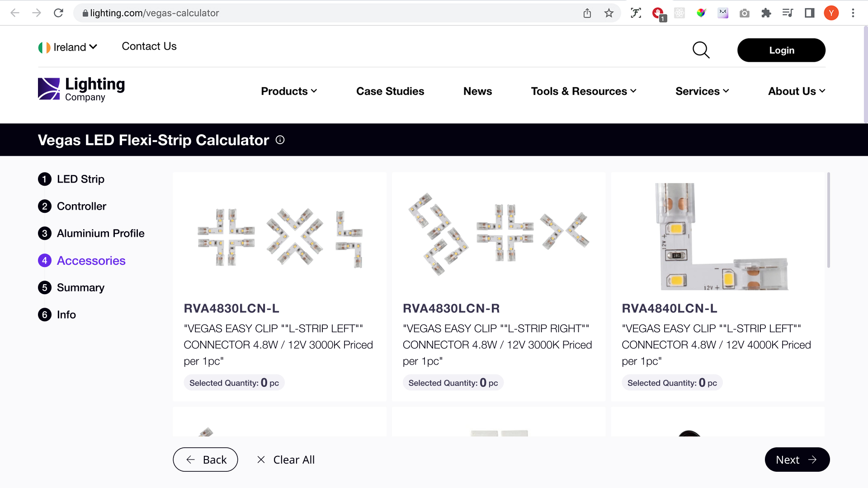
Task: Select step 3 Aluminium Profile
Action: pyautogui.click(x=100, y=234)
